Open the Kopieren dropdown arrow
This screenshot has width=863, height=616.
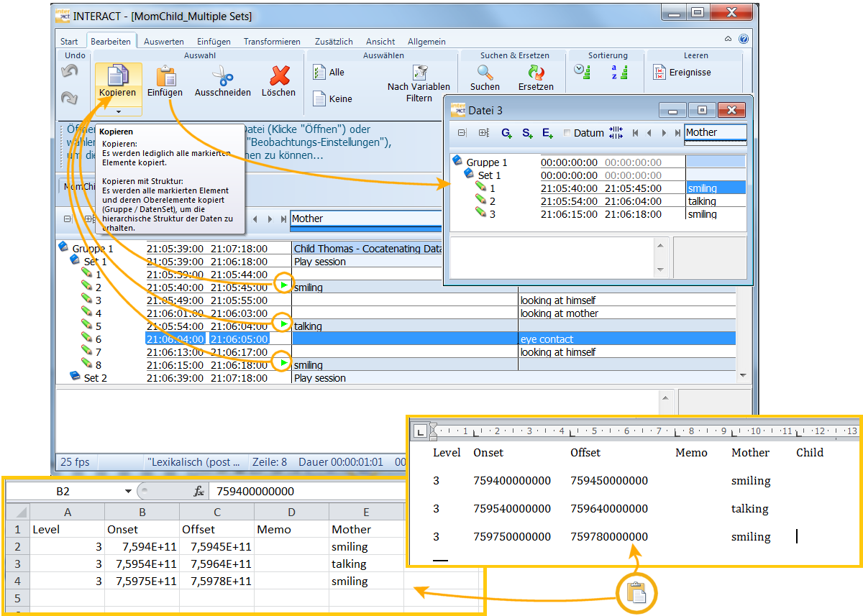118,111
